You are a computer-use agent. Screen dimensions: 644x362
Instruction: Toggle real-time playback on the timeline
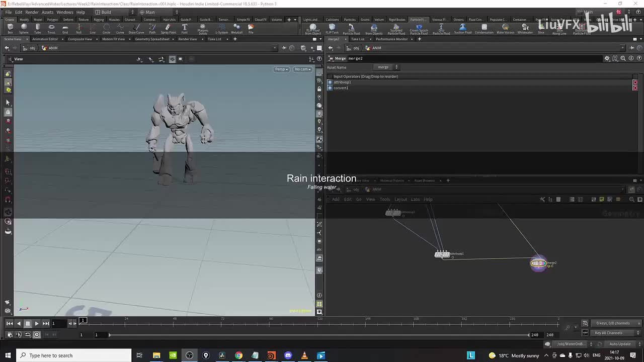point(37,335)
